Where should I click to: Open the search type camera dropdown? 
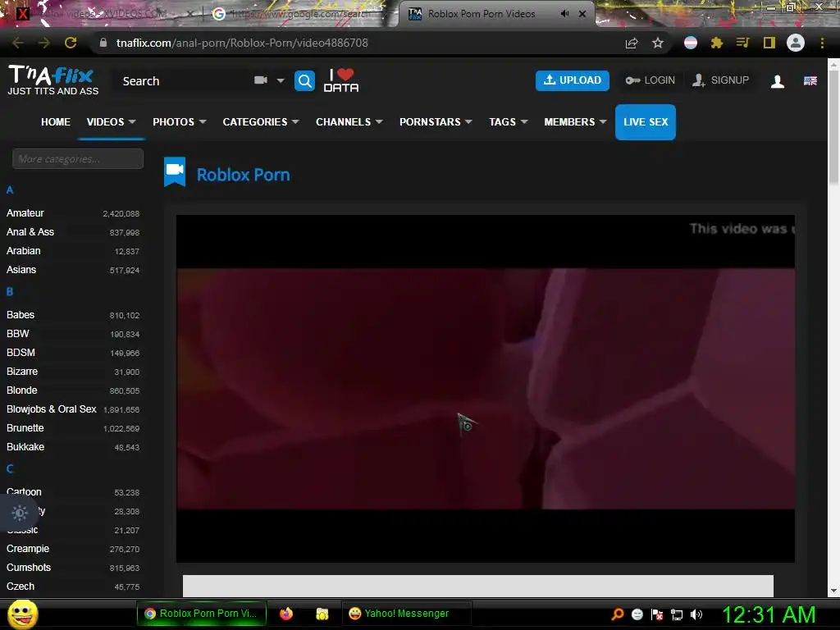(269, 80)
